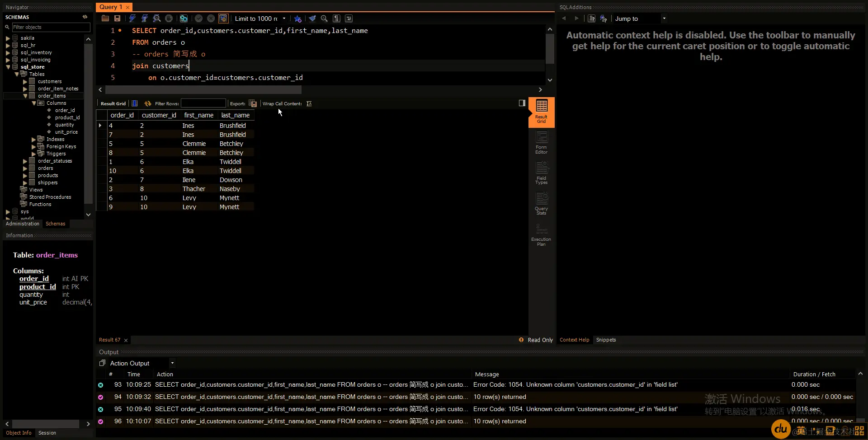Select the Query 1 editor tab
Screen dimensions: 868x440
[x=111, y=7]
